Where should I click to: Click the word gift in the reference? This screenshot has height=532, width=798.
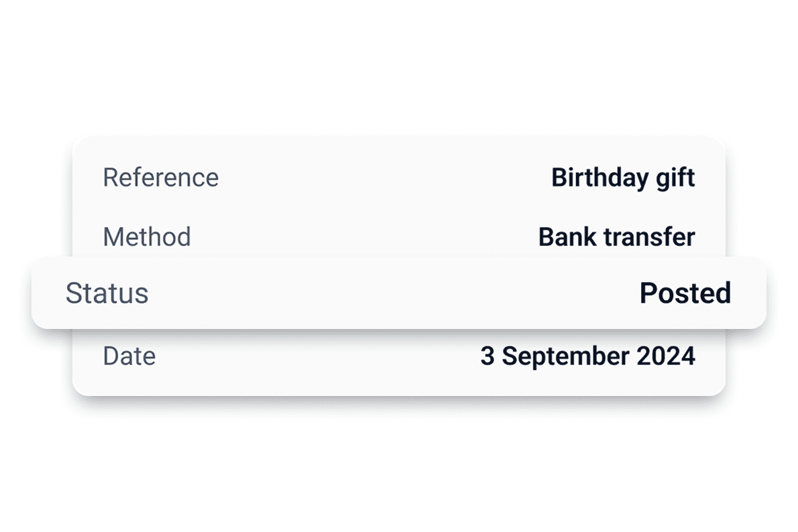(675, 178)
